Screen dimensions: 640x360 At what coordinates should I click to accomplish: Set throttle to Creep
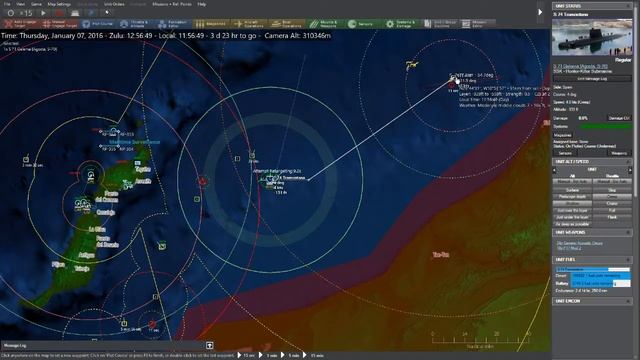(612, 197)
